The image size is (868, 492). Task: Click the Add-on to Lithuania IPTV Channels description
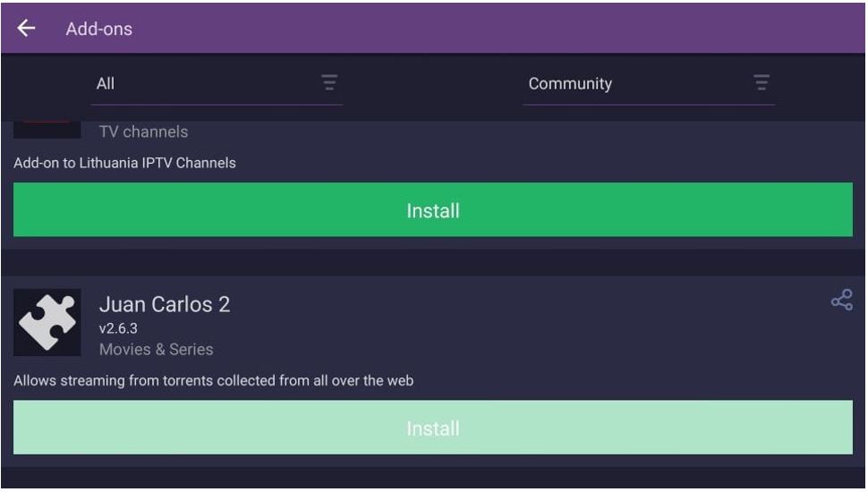124,163
